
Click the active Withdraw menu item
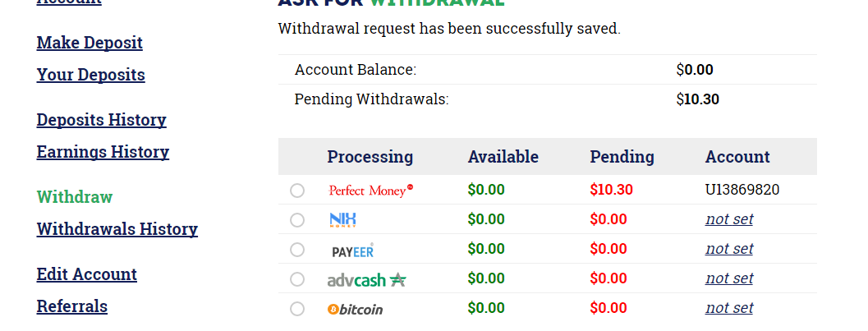click(x=75, y=197)
